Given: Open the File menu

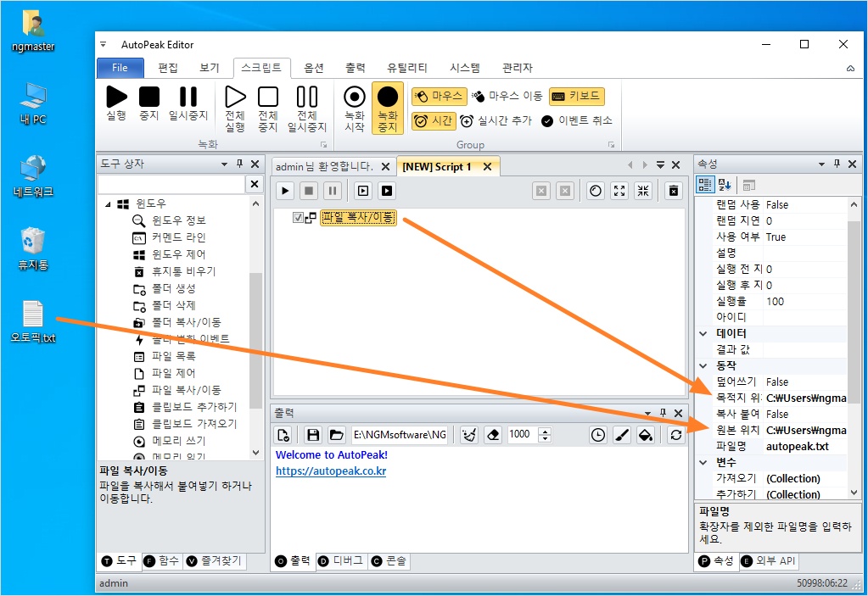Looking at the screenshot, I should tap(120, 68).
